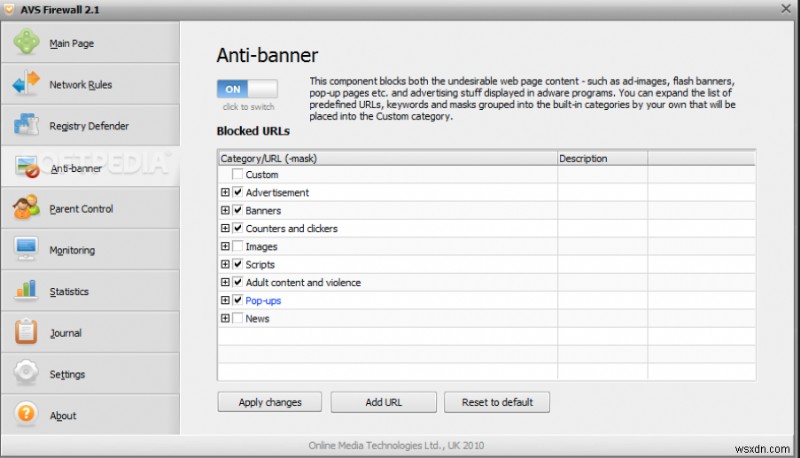Viewport: 800px width, 458px height.
Task: Uncheck Counters and clickers checkbox
Action: [237, 228]
